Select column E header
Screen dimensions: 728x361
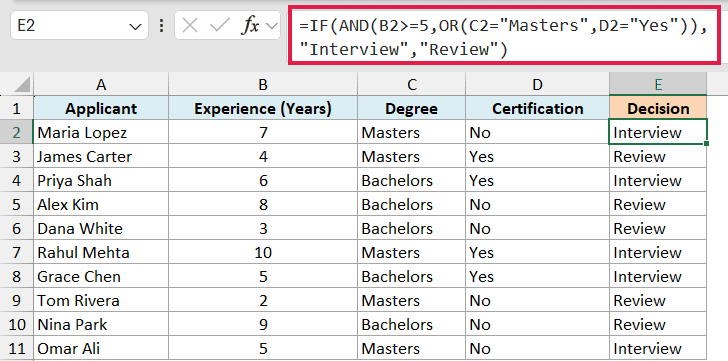[658, 84]
